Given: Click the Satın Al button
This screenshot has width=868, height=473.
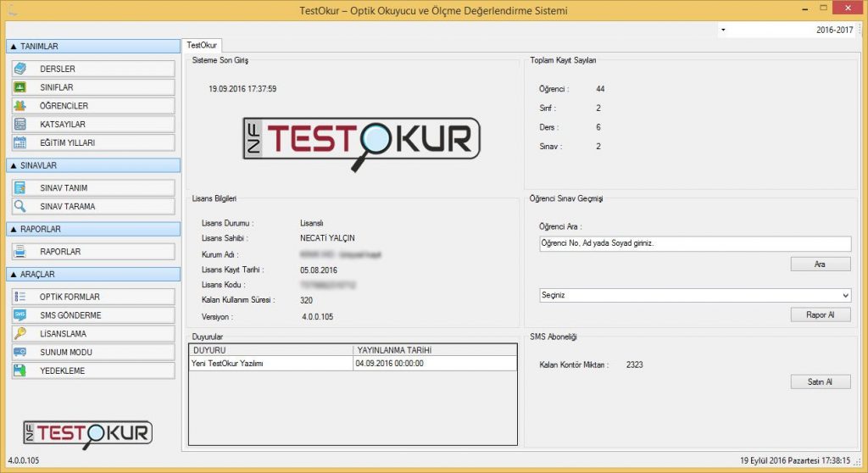Looking at the screenshot, I should tap(821, 381).
